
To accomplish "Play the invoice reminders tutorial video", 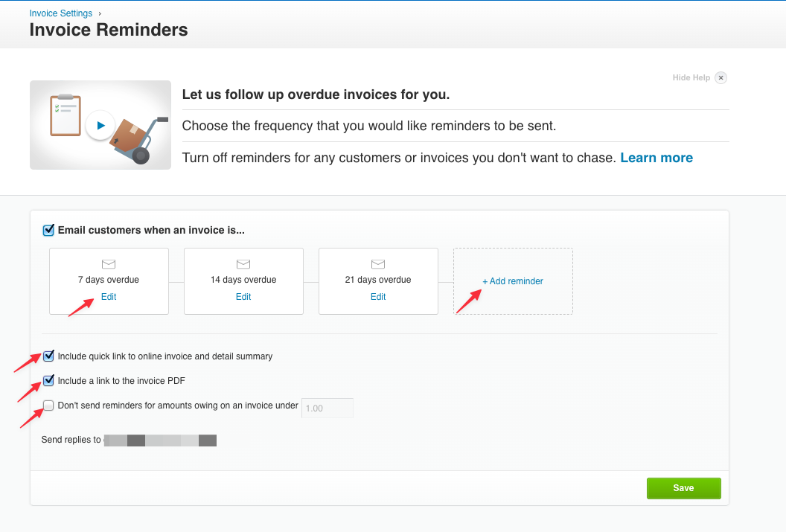I will pyautogui.click(x=100, y=125).
